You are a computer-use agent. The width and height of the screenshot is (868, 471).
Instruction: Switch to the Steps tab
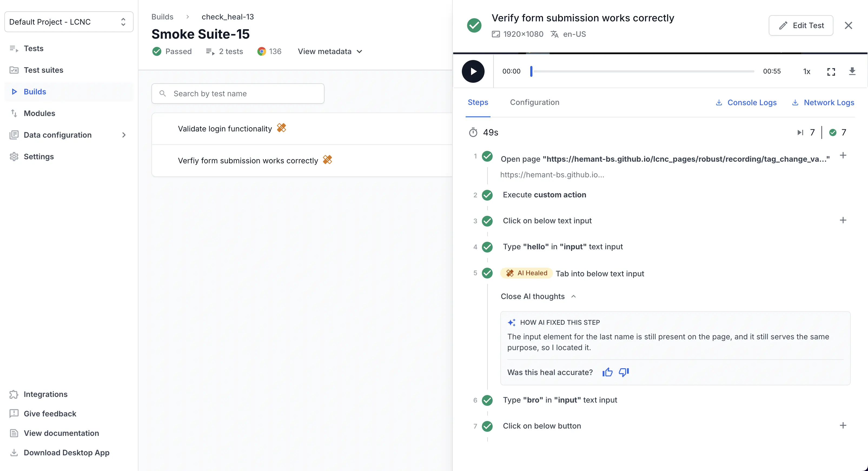(478, 102)
